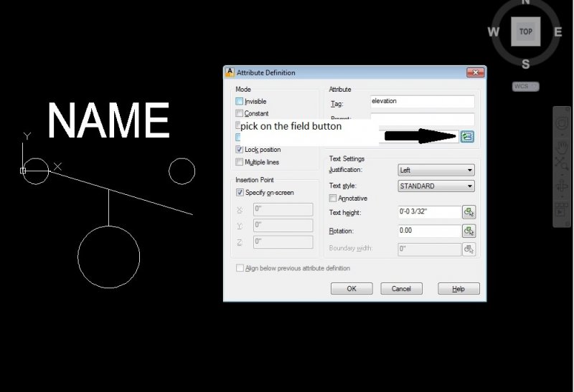This screenshot has height=392, width=574.
Task: Select the Orbit tool in navigation bar
Action: [x=562, y=186]
